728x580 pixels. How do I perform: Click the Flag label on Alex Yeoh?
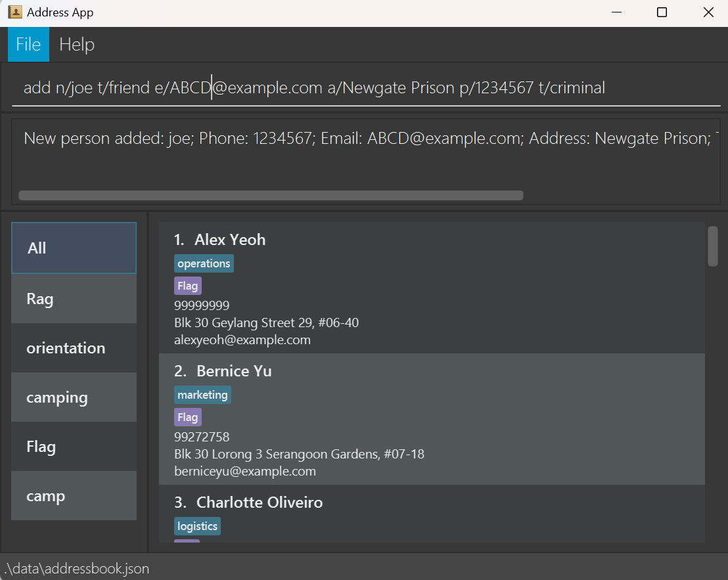(187, 286)
